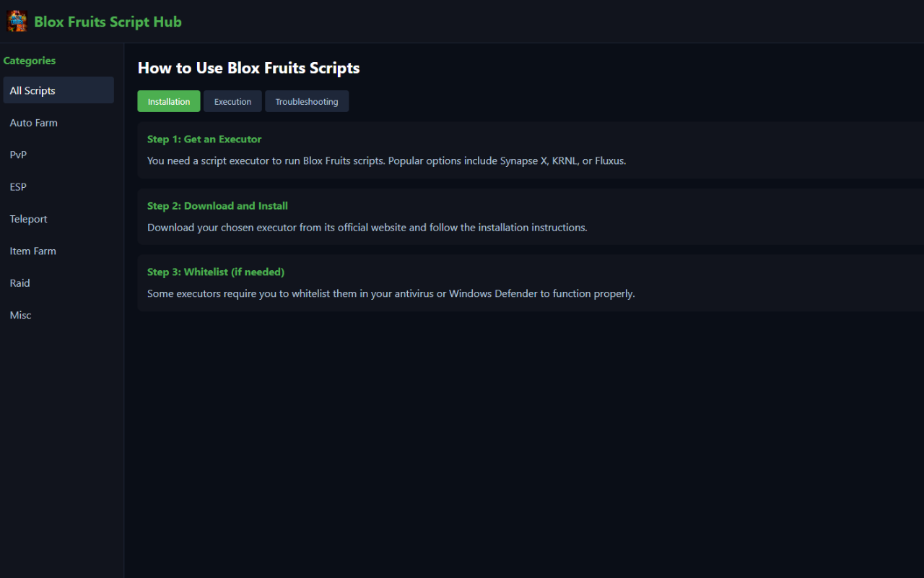Expand Step 1: Get an Executor
Image resolution: width=924 pixels, height=578 pixels.
[x=204, y=139]
